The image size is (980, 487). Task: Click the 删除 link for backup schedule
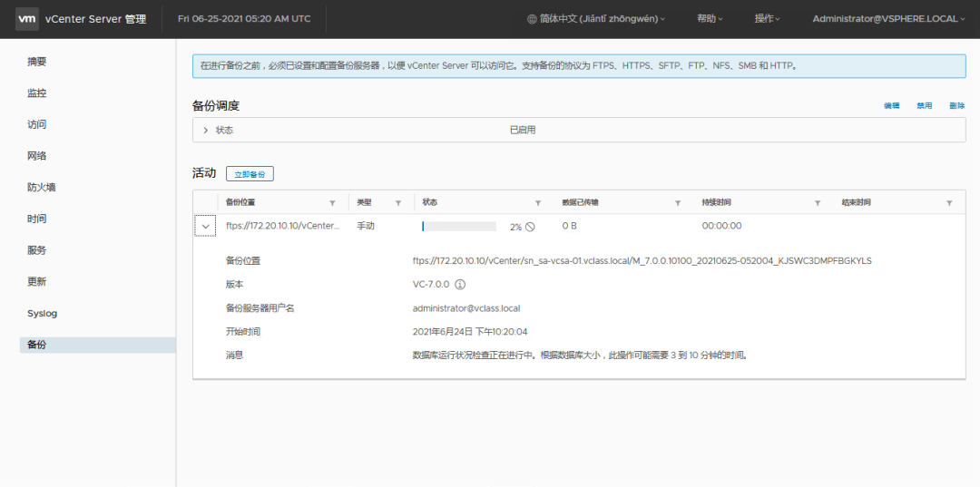tap(957, 105)
